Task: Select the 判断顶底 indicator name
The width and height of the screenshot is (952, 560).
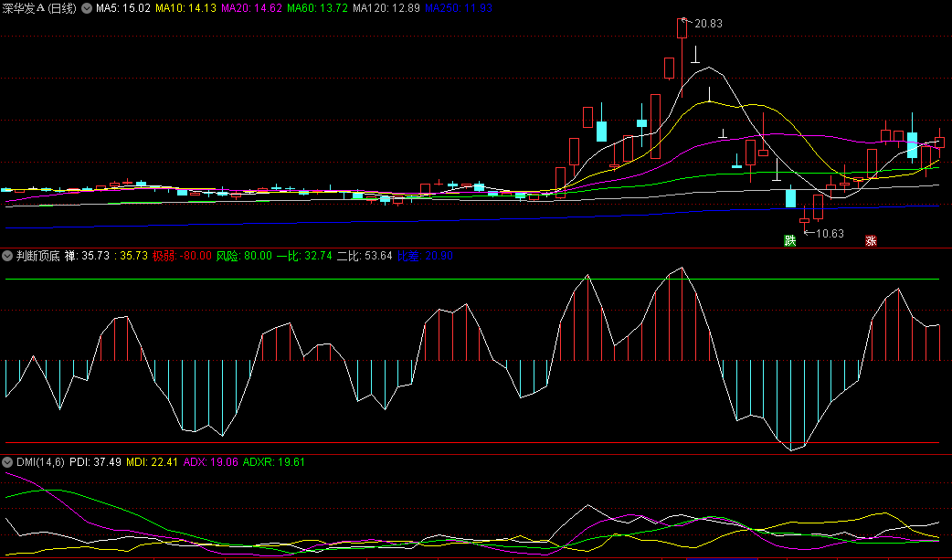Action: (37, 257)
